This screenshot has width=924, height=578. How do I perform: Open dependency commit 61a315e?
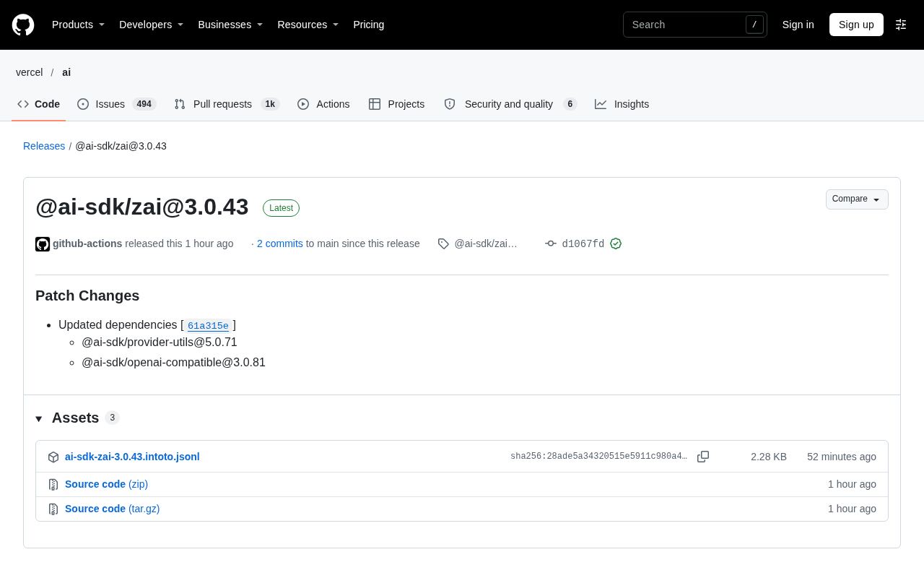(208, 326)
